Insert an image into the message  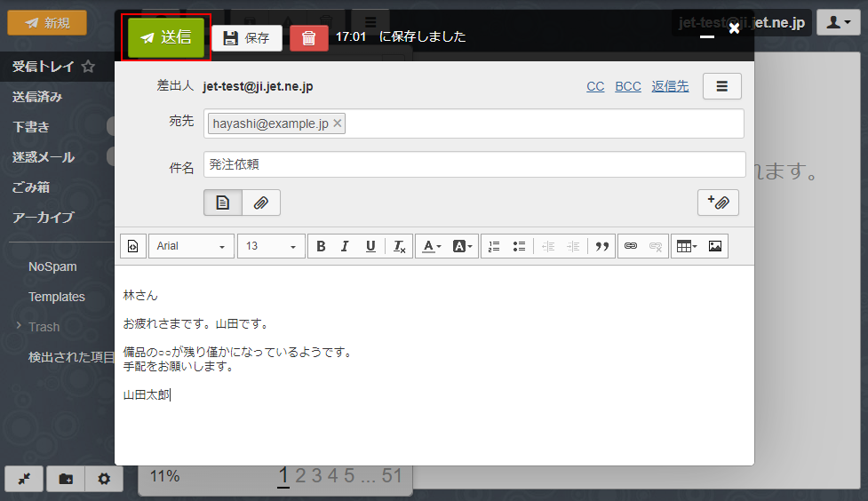[714, 246]
